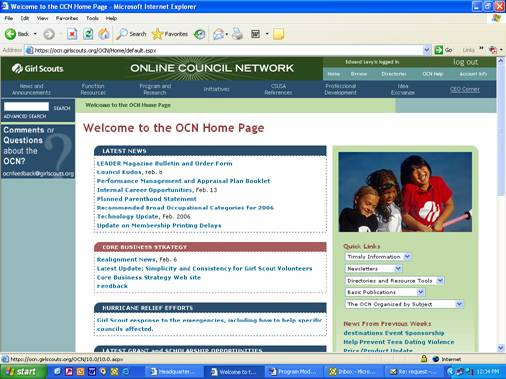Click the log out link
This screenshot has height=379, width=506.
pyautogui.click(x=465, y=62)
